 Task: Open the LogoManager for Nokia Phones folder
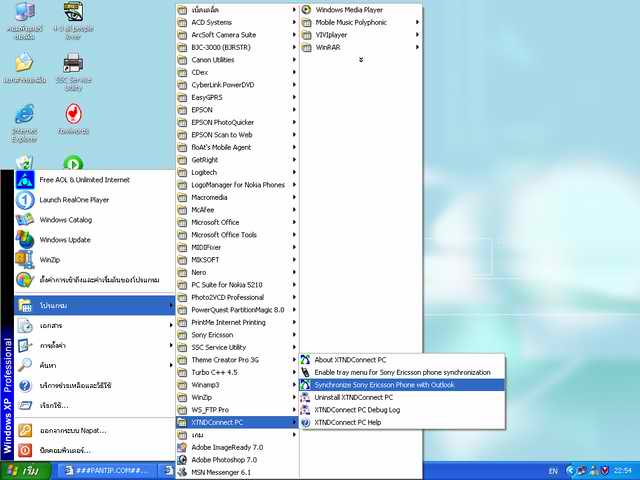point(237,185)
